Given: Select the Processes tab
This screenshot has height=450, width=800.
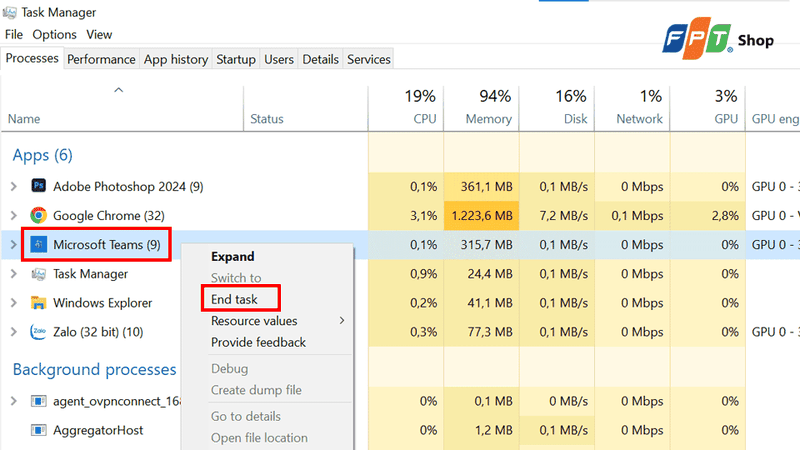Looking at the screenshot, I should pos(32,58).
